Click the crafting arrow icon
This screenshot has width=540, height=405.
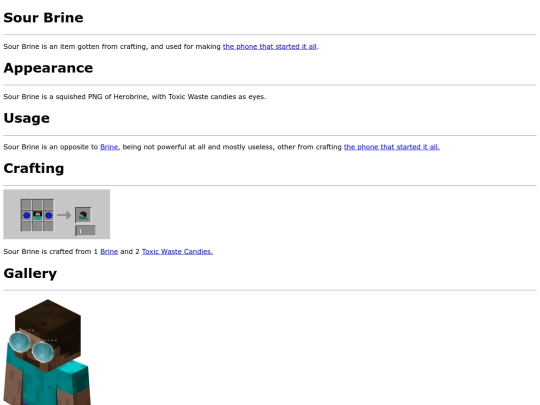coord(64,215)
